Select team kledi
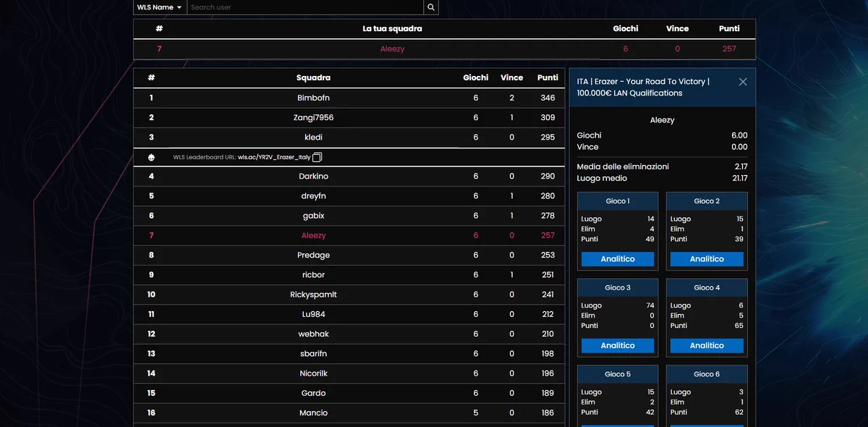Viewport: 868px width, 427px height. coord(313,138)
